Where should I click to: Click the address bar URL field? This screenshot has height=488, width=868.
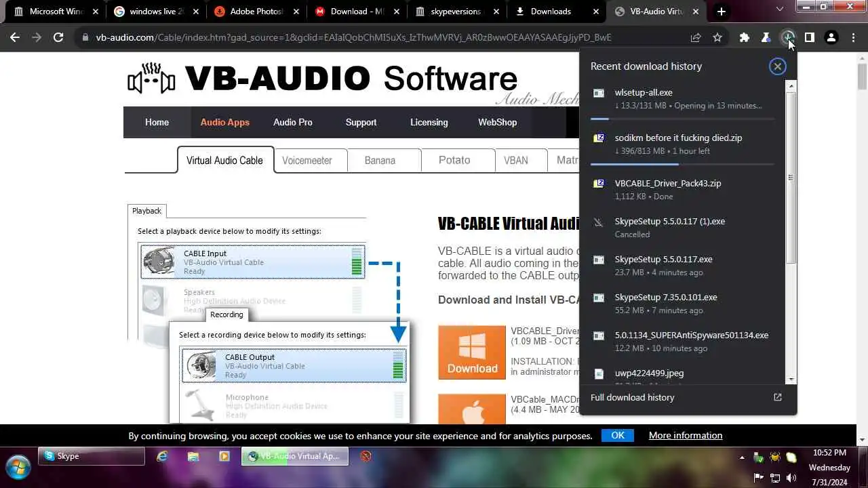[353, 38]
